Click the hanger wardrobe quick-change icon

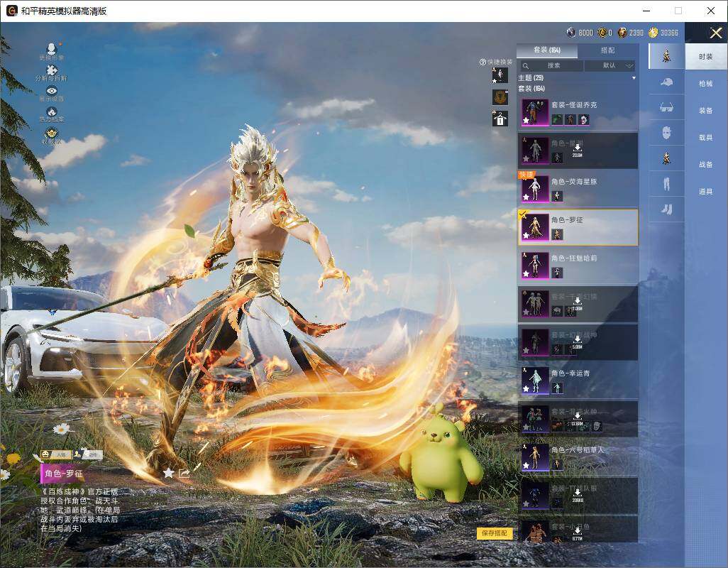pos(500,119)
